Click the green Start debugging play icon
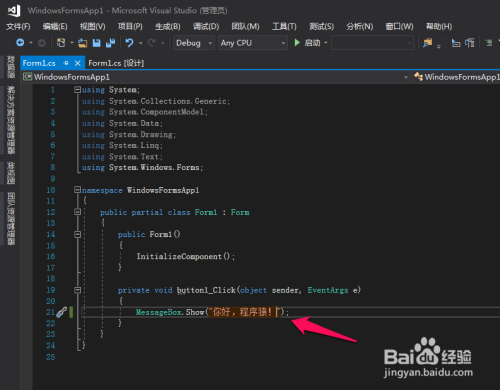500x390 pixels. pos(297,43)
